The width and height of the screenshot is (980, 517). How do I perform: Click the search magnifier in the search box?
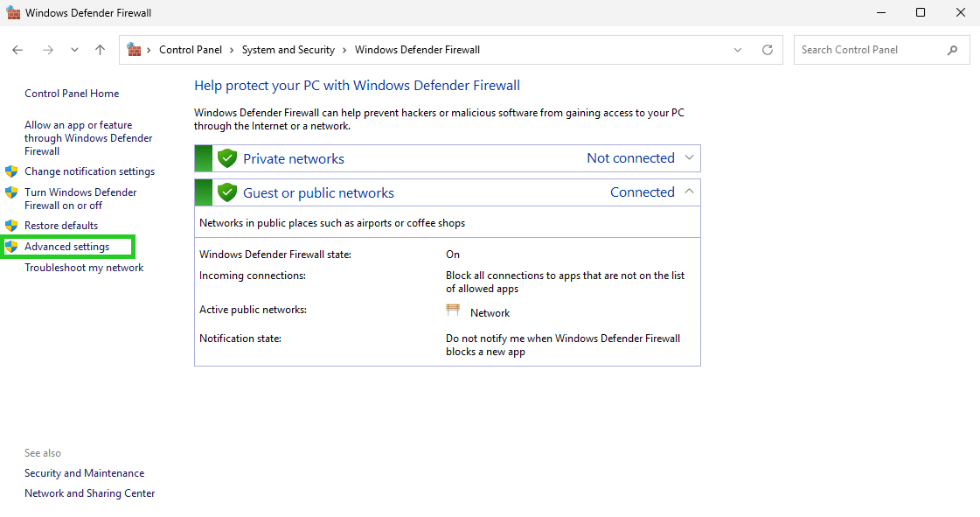[x=953, y=50]
